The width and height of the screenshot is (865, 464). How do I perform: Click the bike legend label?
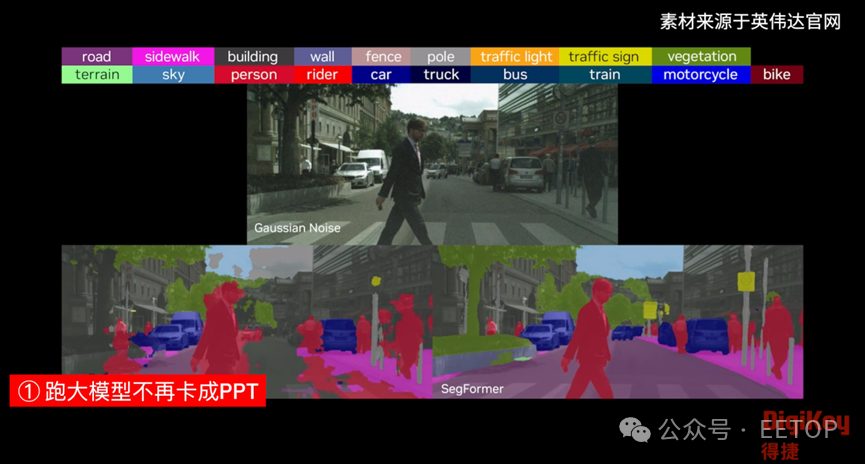coord(777,74)
